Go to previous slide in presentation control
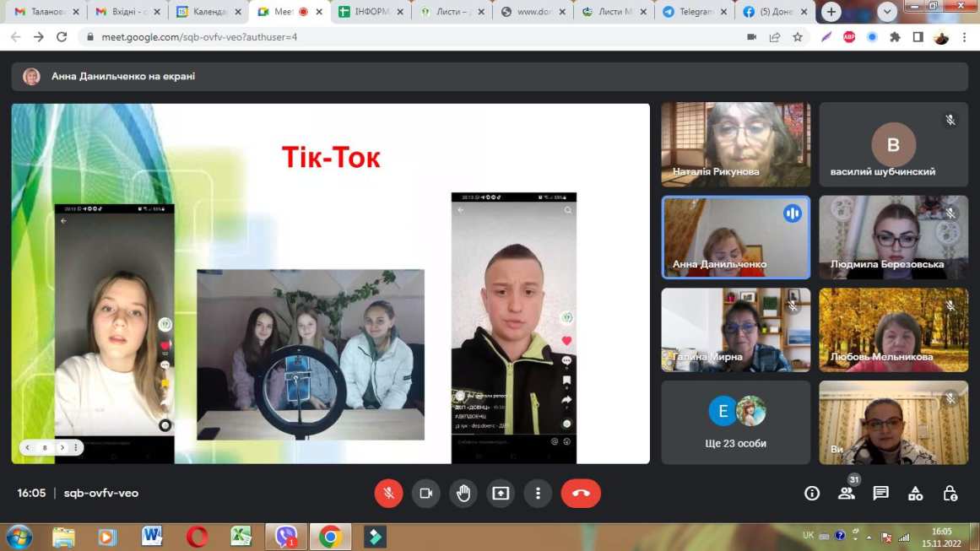This screenshot has width=980, height=551. click(x=28, y=447)
